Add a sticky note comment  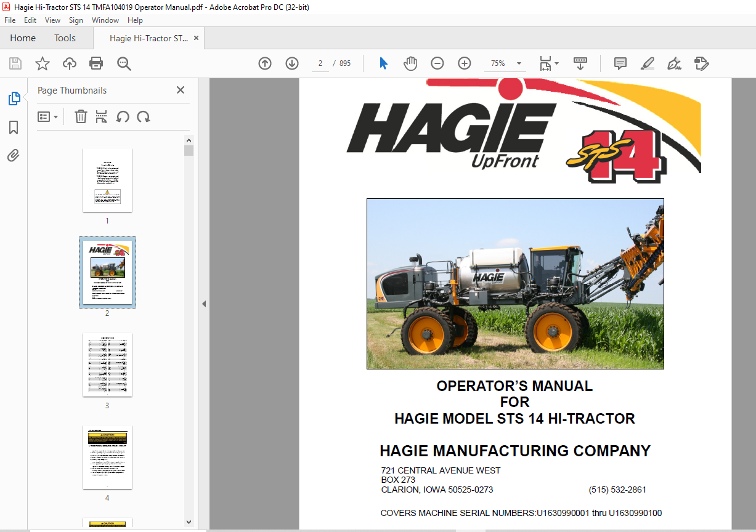(x=620, y=63)
